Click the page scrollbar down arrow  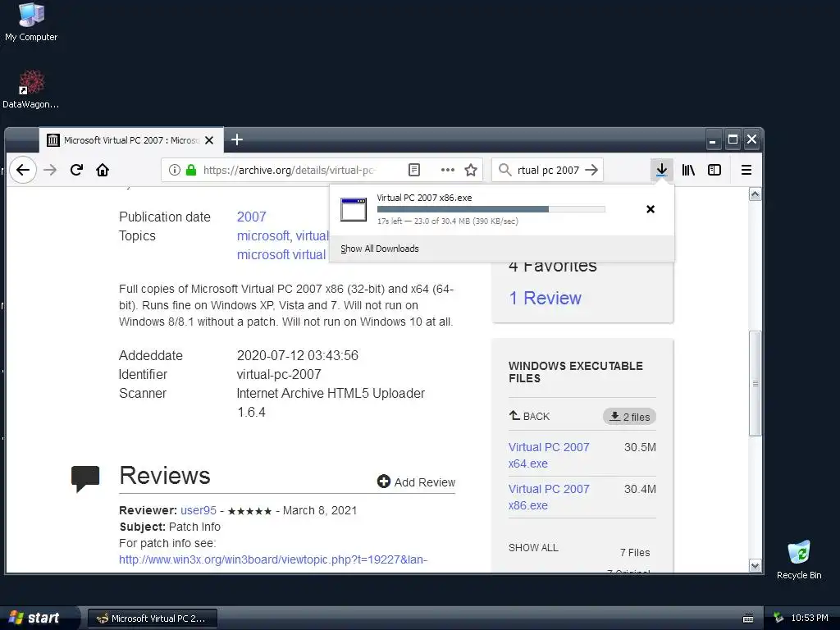click(755, 566)
